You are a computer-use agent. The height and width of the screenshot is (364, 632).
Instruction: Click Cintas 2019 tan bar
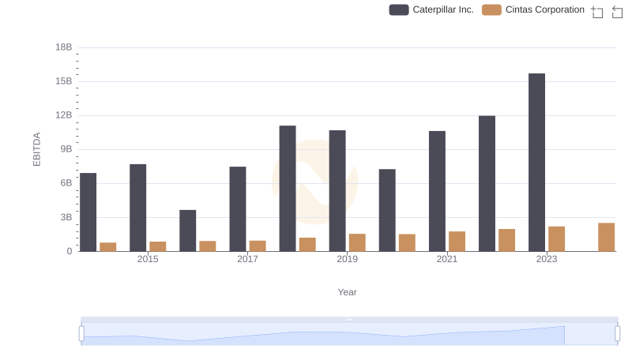tap(357, 243)
